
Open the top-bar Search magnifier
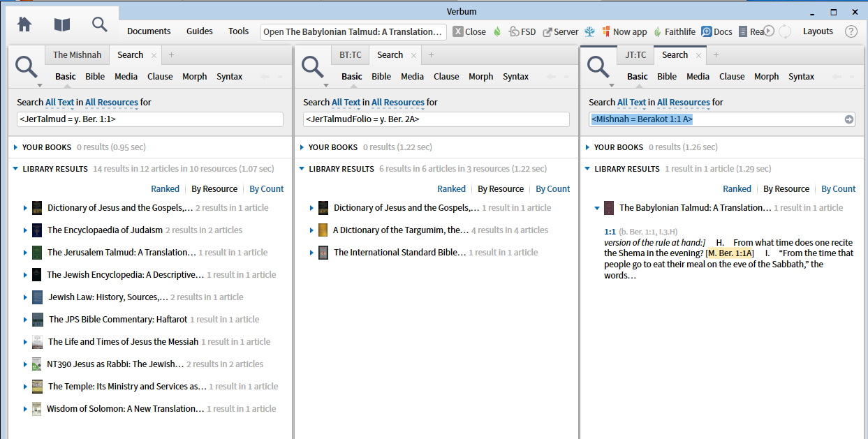coord(100,24)
